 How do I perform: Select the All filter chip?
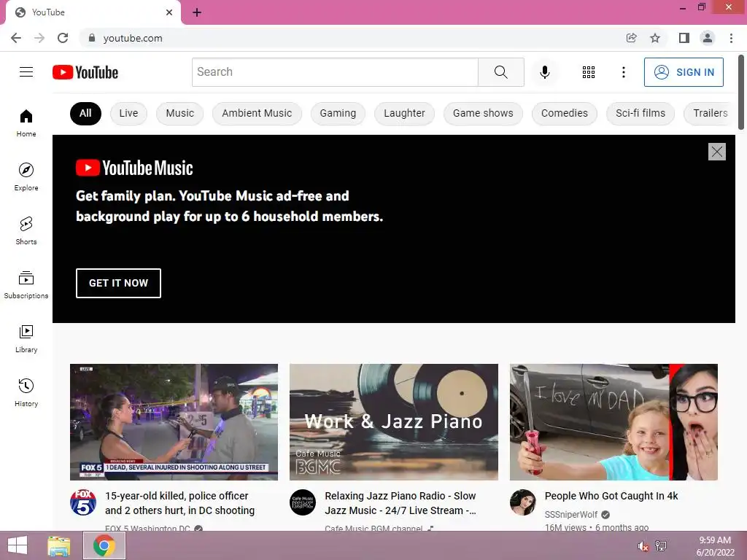pos(85,113)
